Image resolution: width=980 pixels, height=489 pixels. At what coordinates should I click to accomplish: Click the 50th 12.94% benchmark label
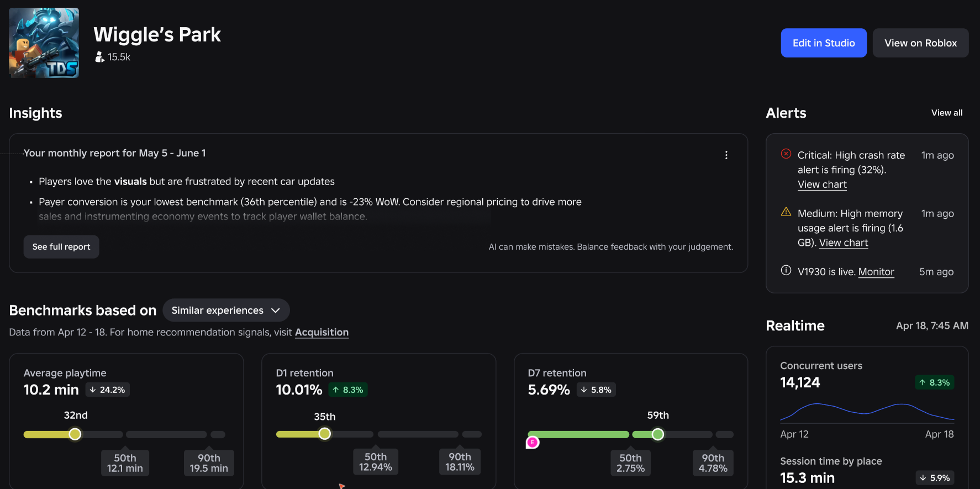point(376,462)
